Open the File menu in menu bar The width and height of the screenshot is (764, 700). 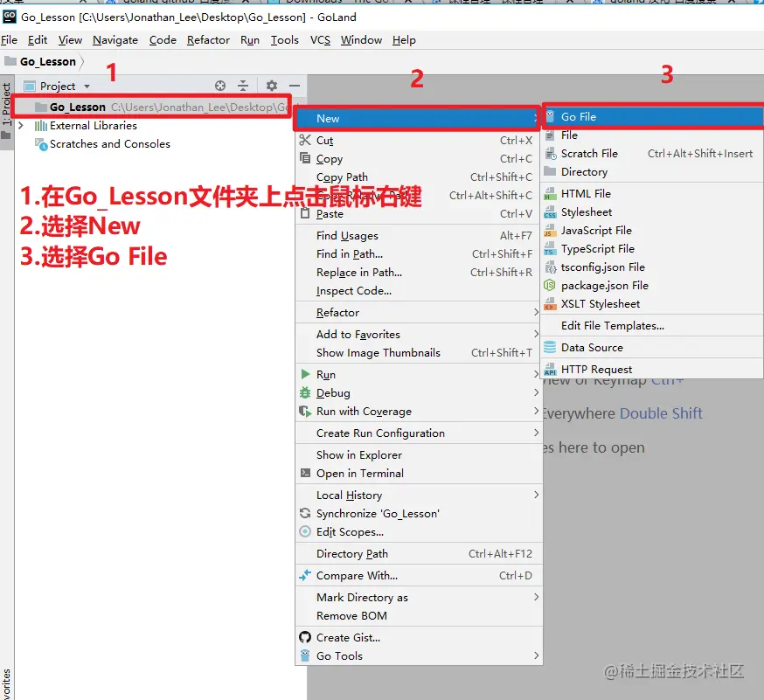coord(9,40)
